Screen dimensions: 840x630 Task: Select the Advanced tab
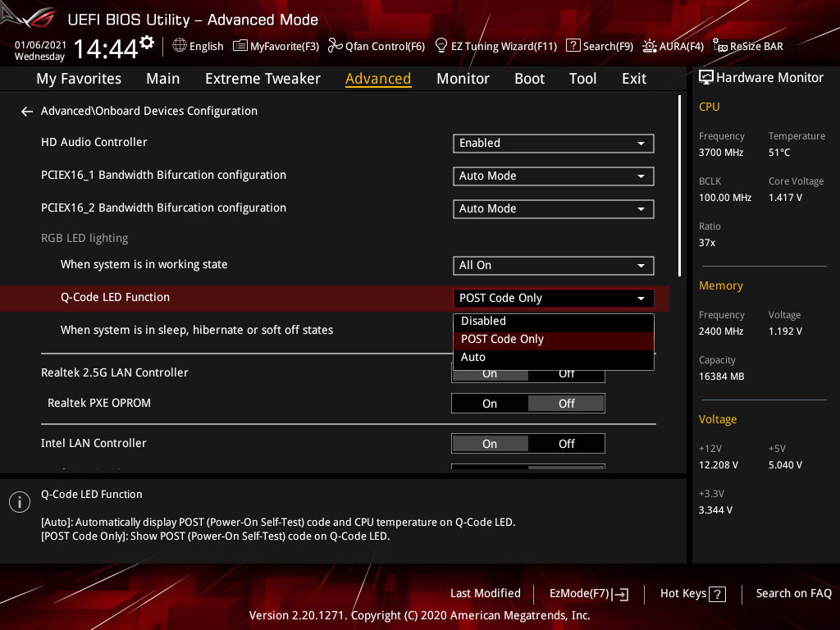click(x=377, y=79)
